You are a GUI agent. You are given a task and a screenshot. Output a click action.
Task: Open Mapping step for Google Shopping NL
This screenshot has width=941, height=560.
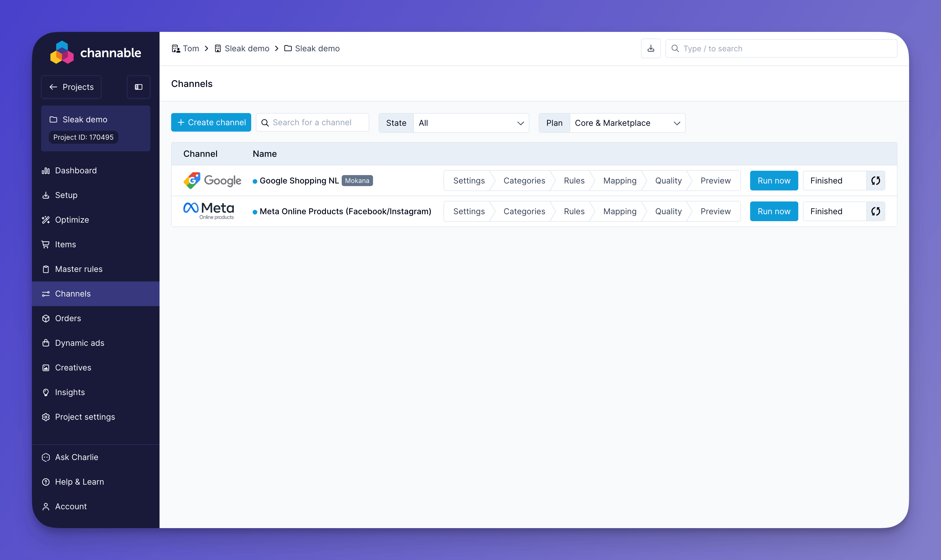click(620, 180)
